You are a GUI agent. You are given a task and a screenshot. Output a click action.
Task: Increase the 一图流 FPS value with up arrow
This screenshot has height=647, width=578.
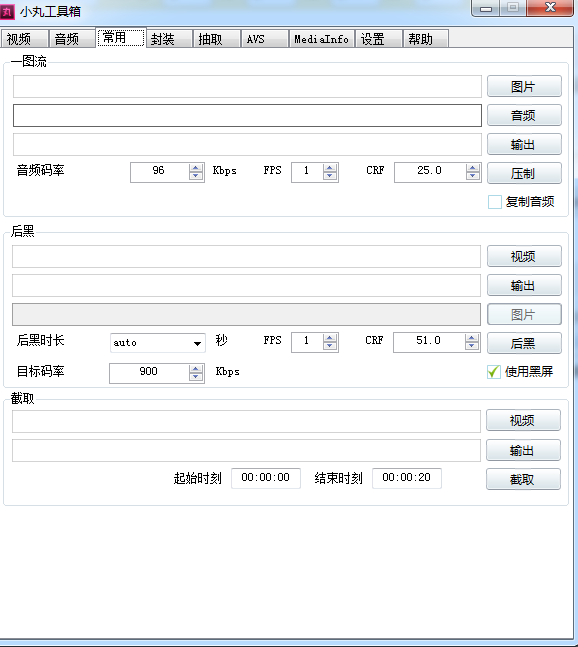point(330,167)
